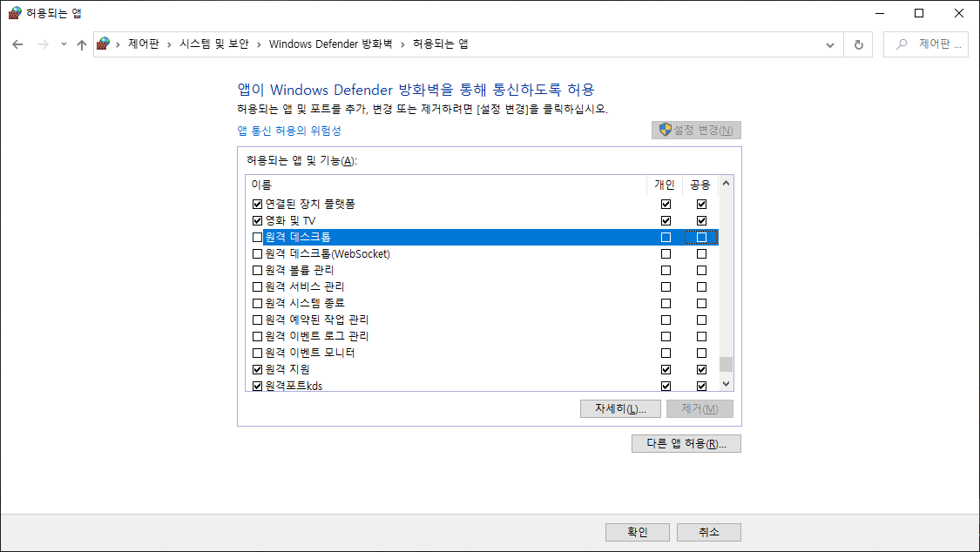Focus the 제어판 search field

(x=926, y=44)
